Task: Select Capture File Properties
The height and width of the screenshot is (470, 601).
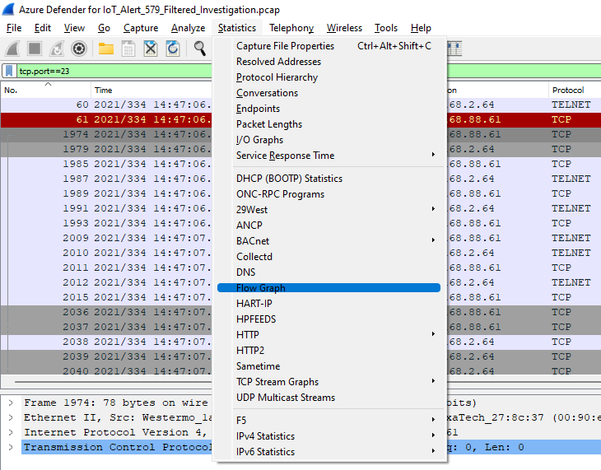Action: coord(328,46)
